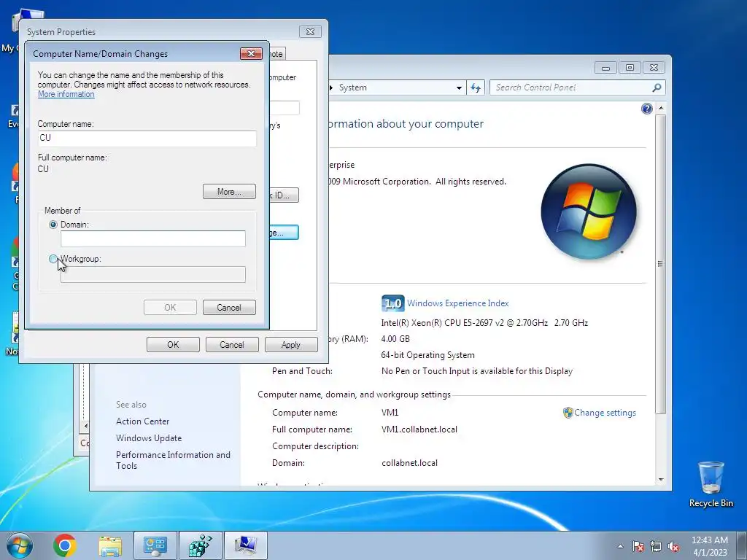Expand the address bar dropdown arrow
747x560 pixels.
pyautogui.click(x=459, y=87)
